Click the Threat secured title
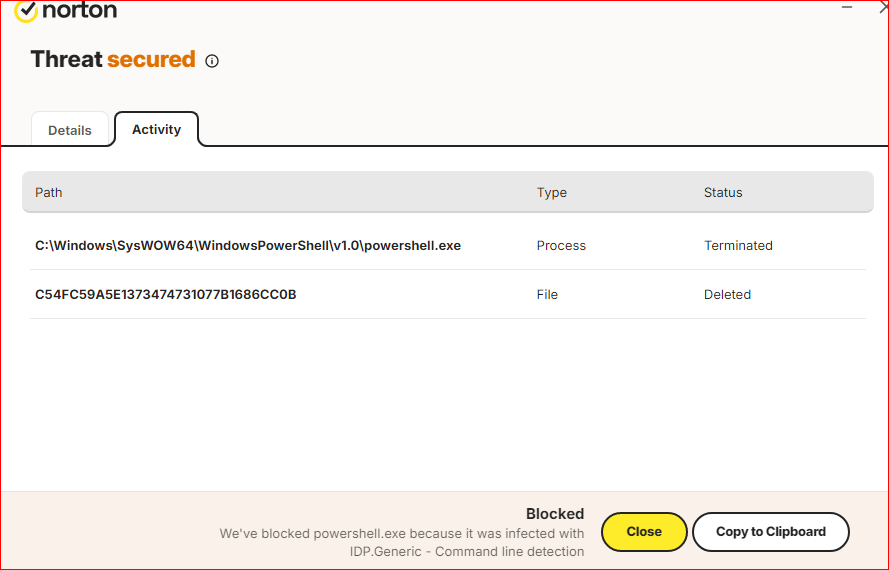The image size is (889, 570). [x=113, y=59]
